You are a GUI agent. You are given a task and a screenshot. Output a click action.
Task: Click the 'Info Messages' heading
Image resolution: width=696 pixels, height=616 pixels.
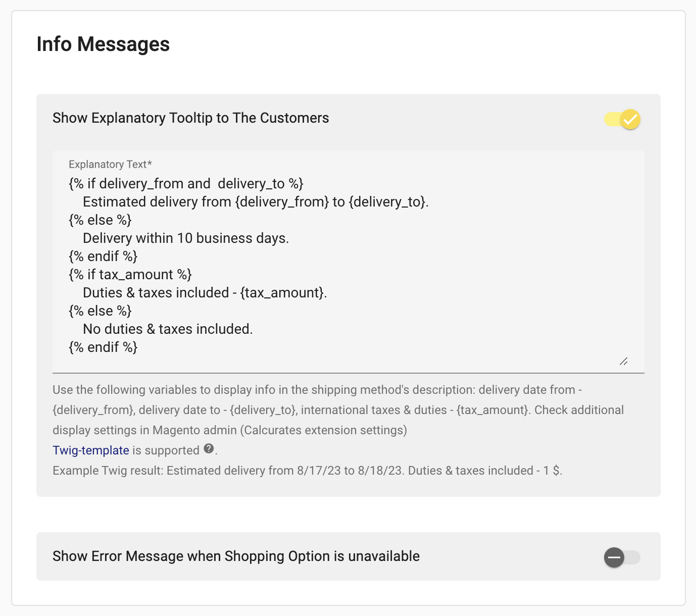click(103, 44)
